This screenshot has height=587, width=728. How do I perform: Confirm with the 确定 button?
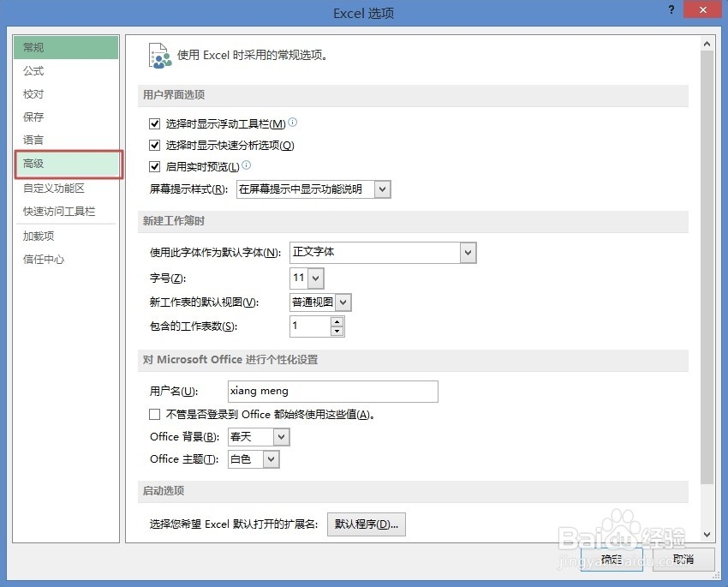click(612, 559)
